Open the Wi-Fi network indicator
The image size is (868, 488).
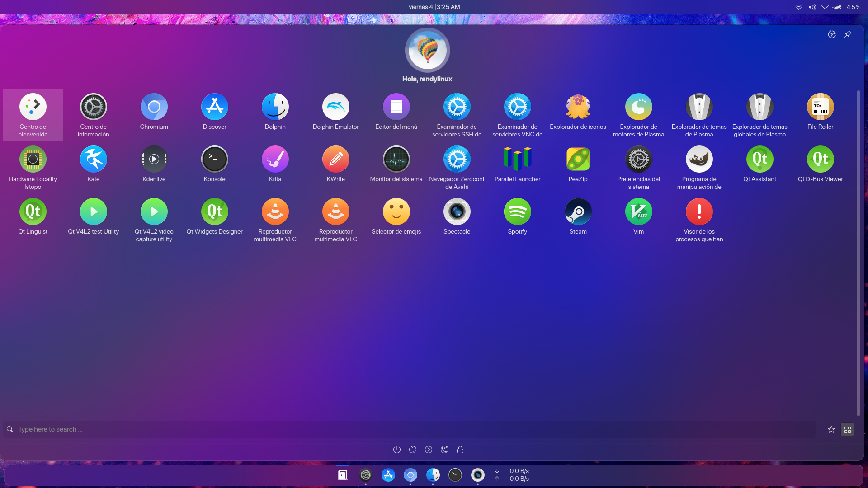pyautogui.click(x=798, y=7)
